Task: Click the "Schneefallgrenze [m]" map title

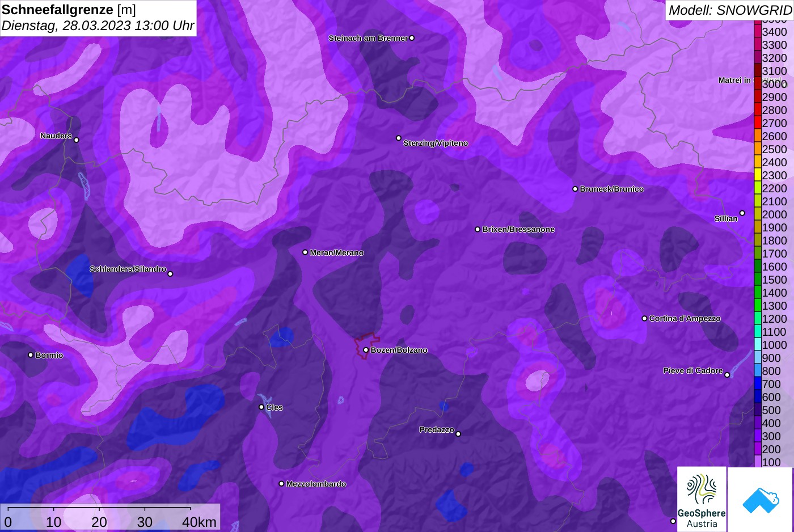Action: 69,10
